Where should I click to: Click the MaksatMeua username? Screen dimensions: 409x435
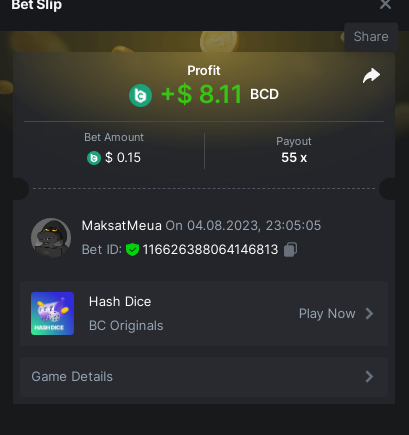pyautogui.click(x=122, y=226)
